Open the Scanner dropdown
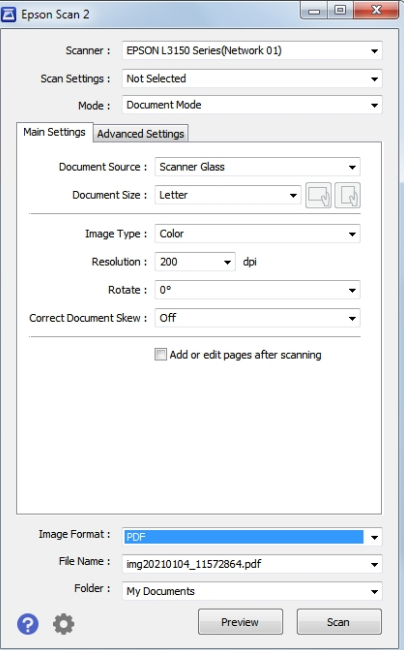Screen dimensions: 404x650 pyautogui.click(x=252, y=51)
